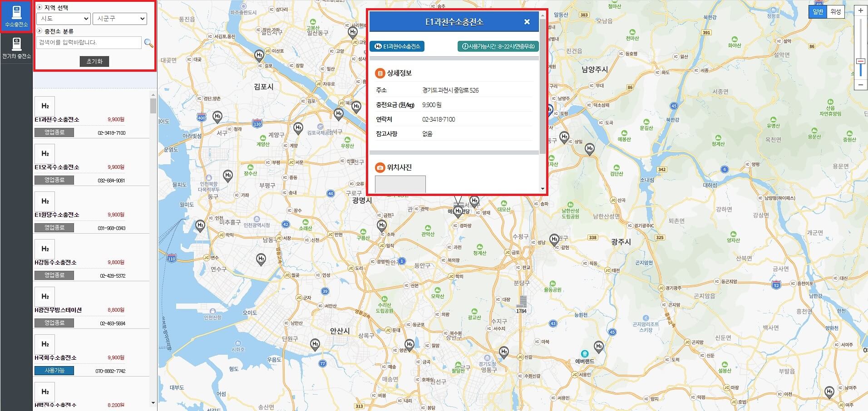This screenshot has width=868, height=411.
Task: Click the popup scrollbar down arrow
Action: coord(542,189)
